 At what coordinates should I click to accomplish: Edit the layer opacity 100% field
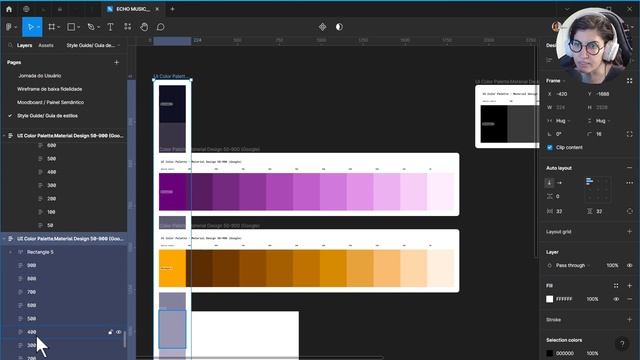click(x=612, y=265)
